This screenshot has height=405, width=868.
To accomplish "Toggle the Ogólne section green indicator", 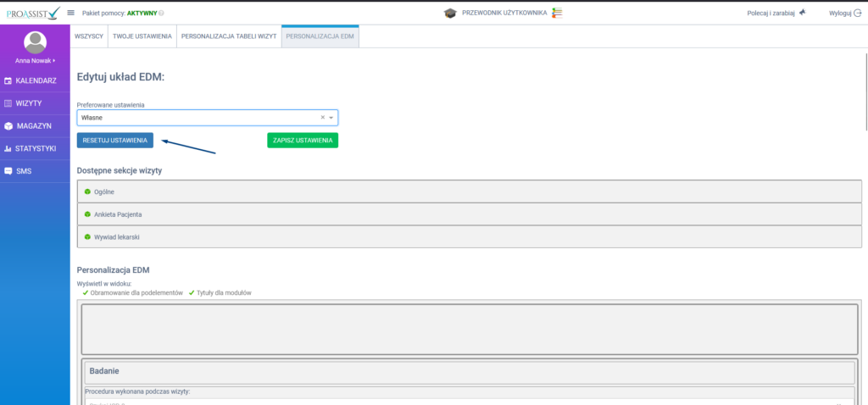I will click(x=87, y=191).
